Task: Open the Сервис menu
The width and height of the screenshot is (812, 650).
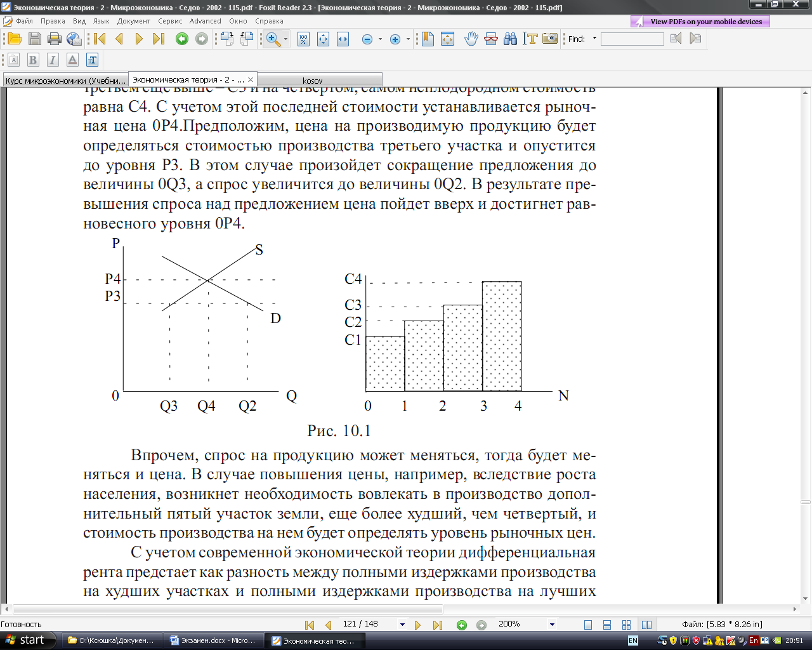Action: click(170, 21)
